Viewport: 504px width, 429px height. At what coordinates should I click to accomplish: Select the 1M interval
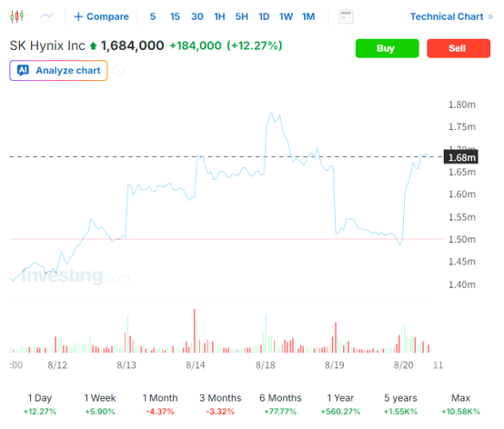308,16
